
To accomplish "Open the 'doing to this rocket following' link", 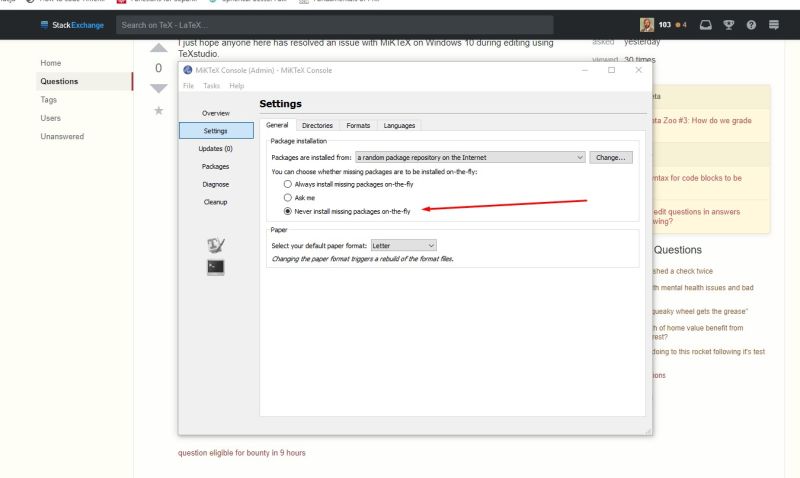I will click(x=709, y=351).
